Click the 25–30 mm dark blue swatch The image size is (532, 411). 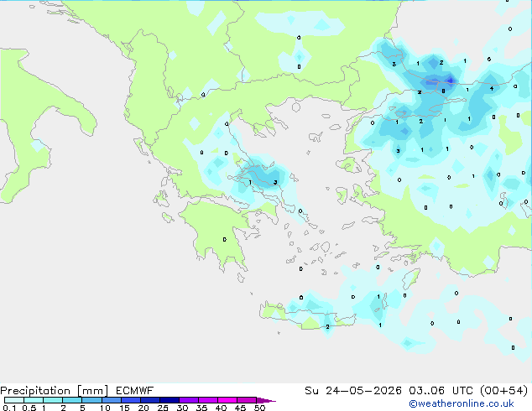[x=170, y=400]
